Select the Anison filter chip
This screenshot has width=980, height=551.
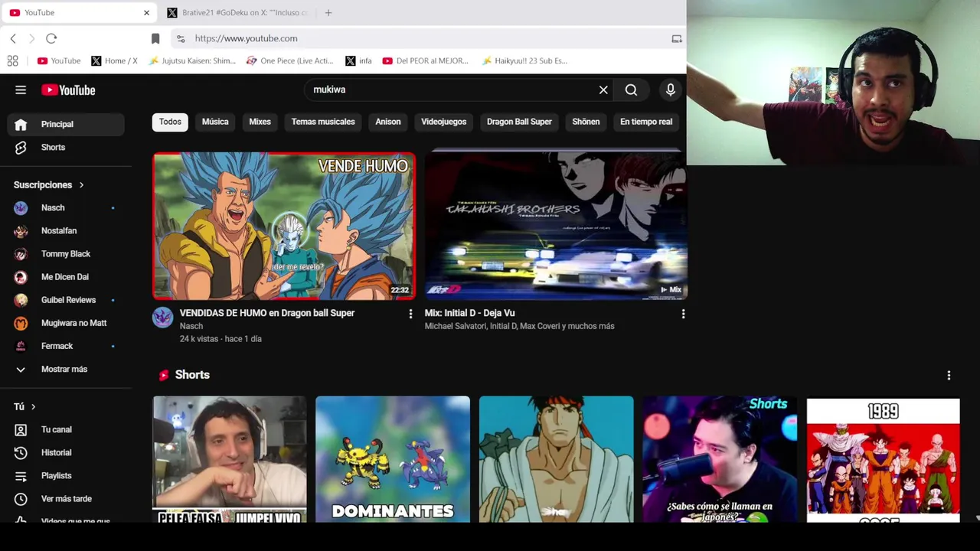[x=388, y=122]
